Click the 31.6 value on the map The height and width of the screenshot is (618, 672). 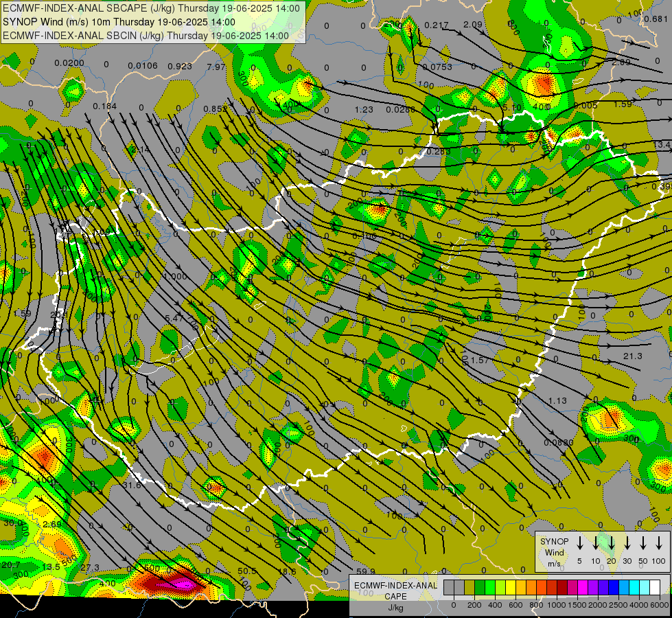point(132,485)
